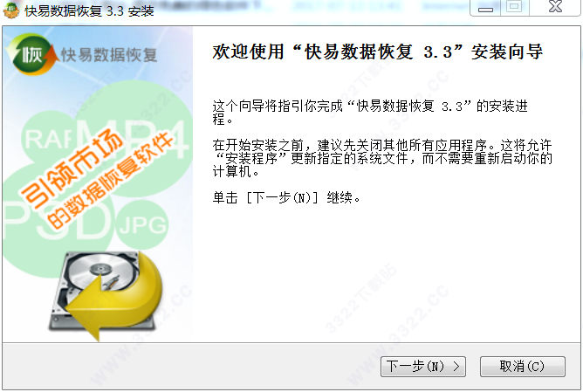Screen dimensions: 583x392
Task: Click the line 单击 [下一步(N)] 继续
Action: coord(286,197)
